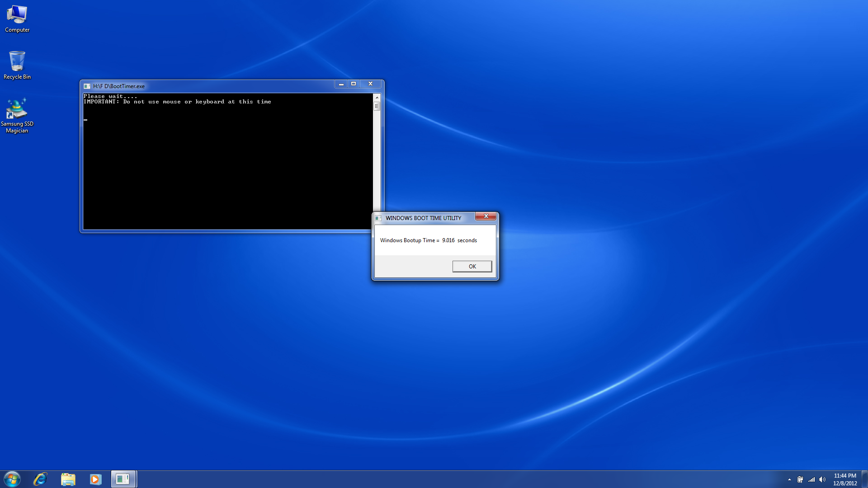Open the volume speaker tray icon
This screenshot has width=868, height=488.
pyautogui.click(x=822, y=479)
